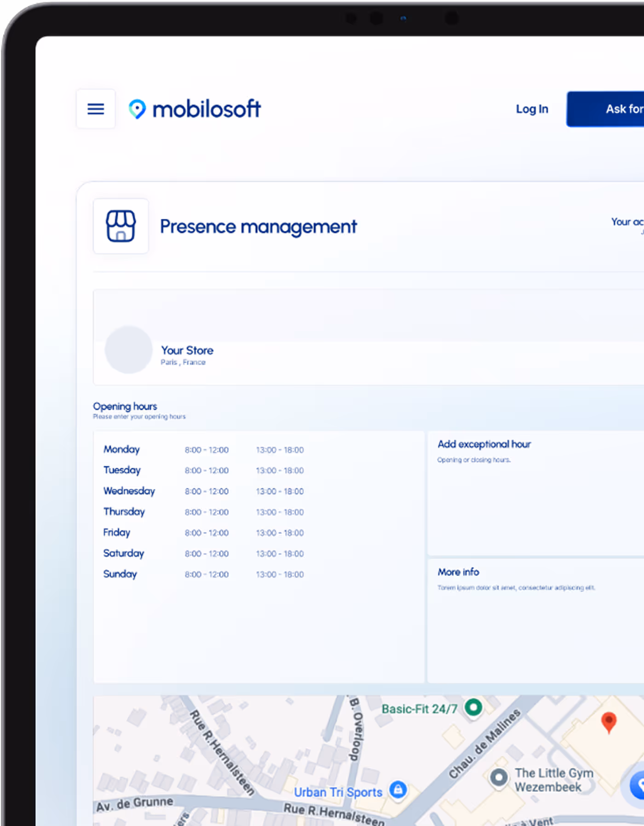The width and height of the screenshot is (644, 826).
Task: Select the Tuesday row label
Action: pos(122,470)
